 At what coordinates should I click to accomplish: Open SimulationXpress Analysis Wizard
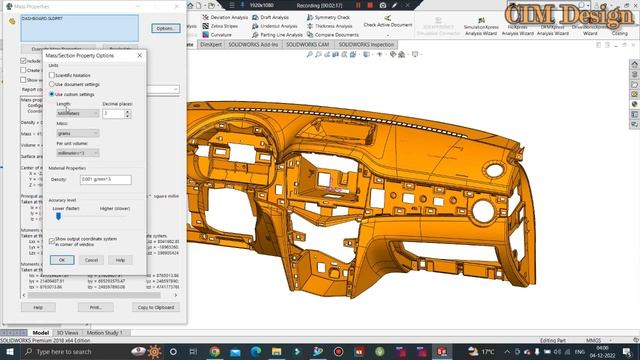(481, 27)
